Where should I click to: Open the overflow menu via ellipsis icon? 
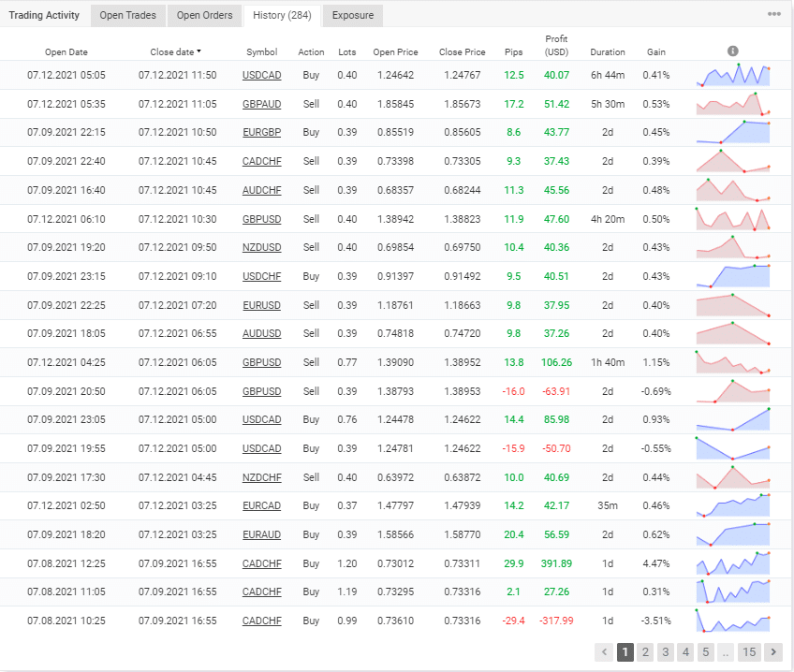coord(774,12)
